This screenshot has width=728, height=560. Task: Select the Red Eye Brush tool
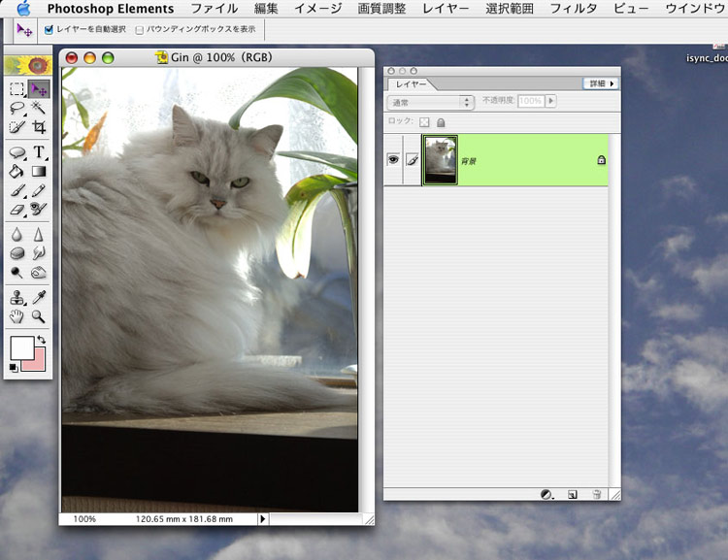[x=39, y=210]
